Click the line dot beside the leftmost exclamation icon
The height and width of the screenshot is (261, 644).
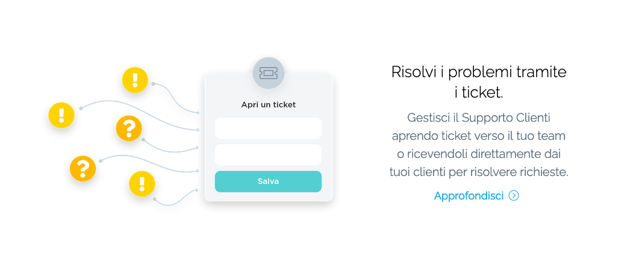click(x=81, y=108)
